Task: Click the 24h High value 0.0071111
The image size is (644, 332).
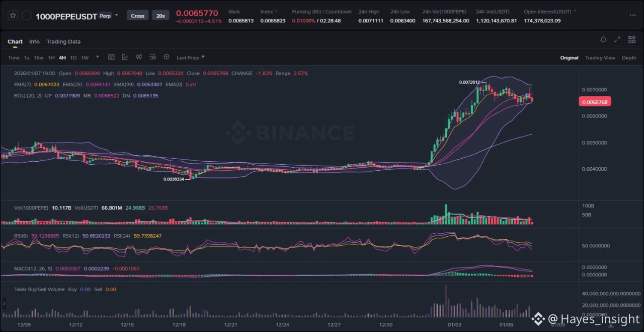Action: 371,21
